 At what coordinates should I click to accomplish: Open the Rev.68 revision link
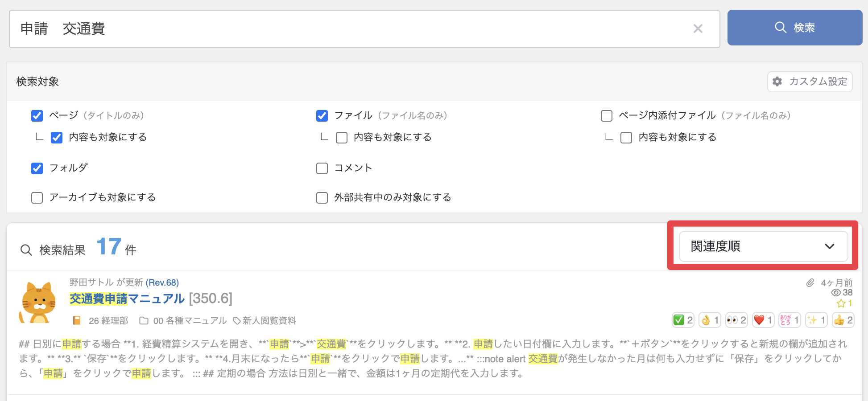(x=162, y=282)
